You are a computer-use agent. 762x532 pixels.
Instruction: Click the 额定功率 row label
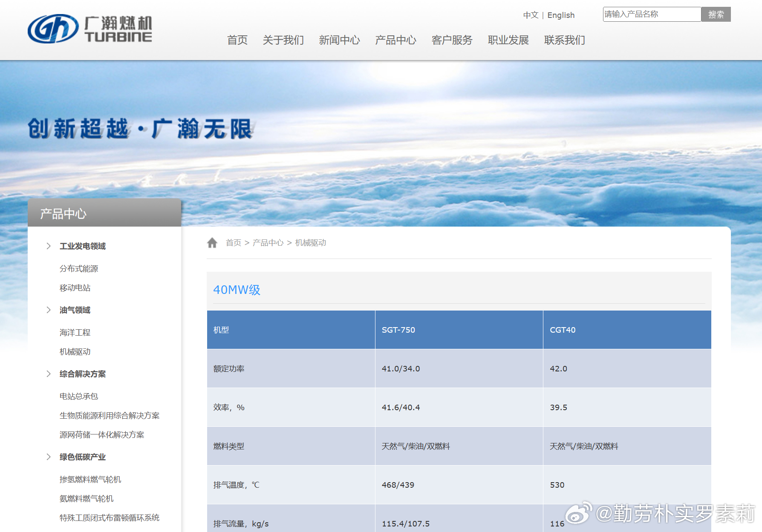229,369
